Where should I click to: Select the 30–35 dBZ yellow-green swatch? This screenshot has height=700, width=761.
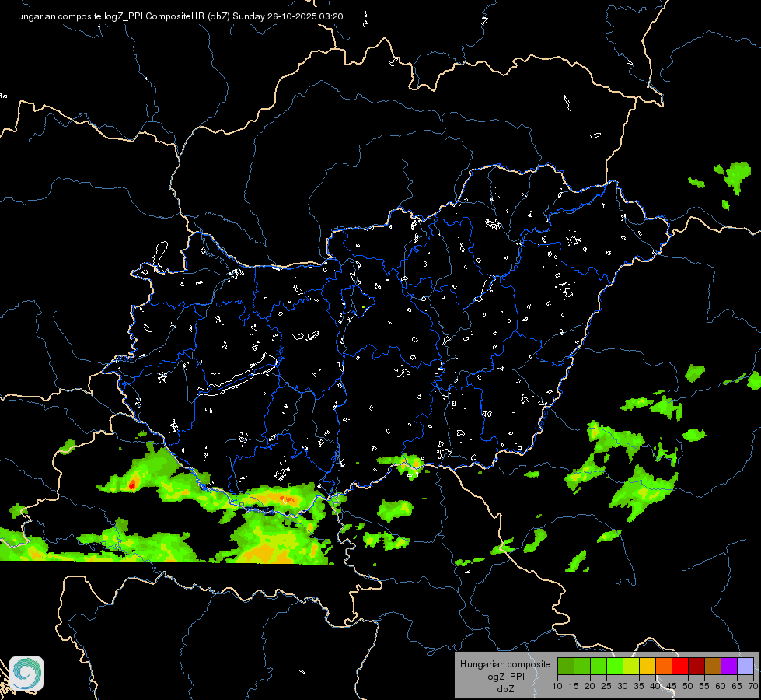pos(631,666)
